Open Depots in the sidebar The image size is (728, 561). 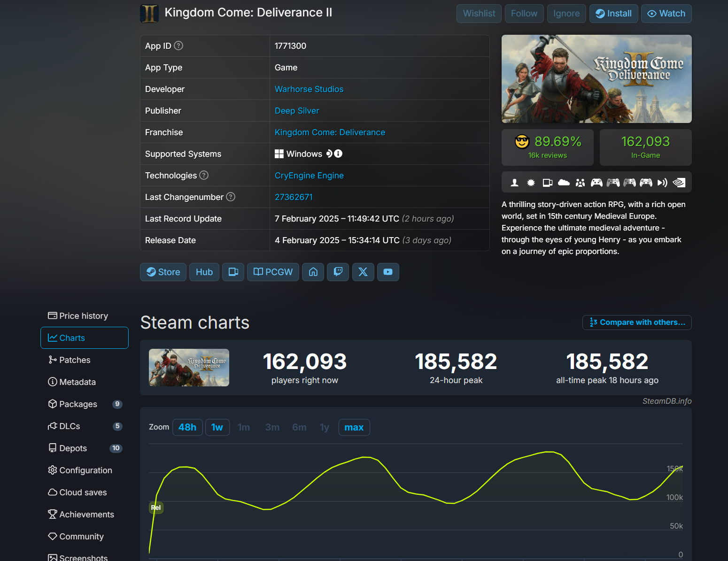[x=85, y=448]
